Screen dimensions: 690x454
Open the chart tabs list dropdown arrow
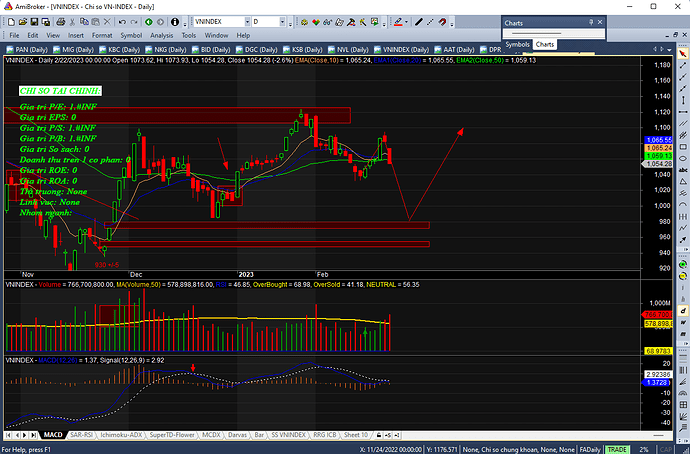(x=669, y=49)
